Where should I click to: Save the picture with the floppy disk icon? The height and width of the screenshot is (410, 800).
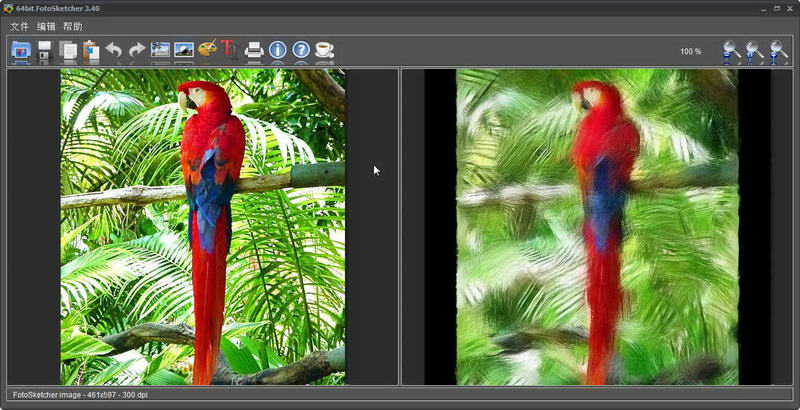tap(45, 50)
